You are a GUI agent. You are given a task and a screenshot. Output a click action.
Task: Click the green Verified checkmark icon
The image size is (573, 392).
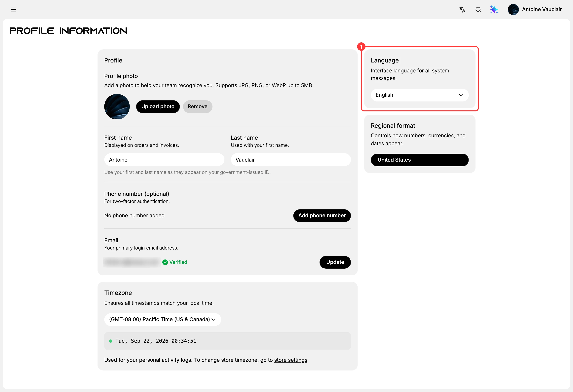165,262
